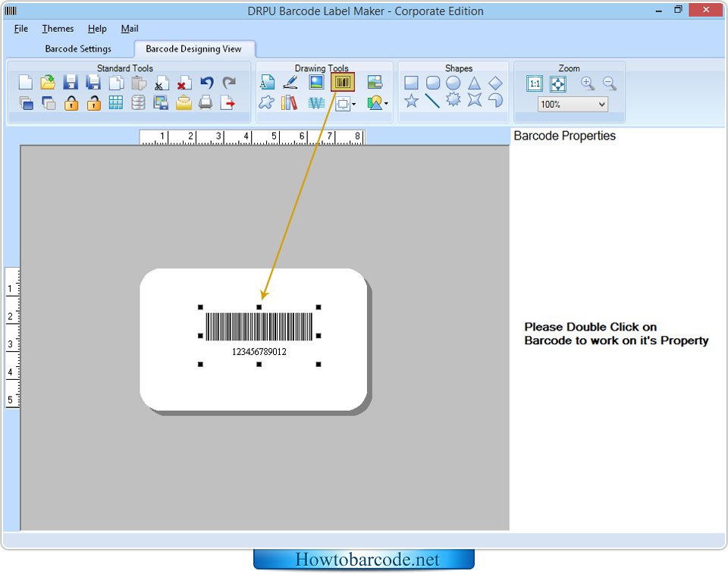This screenshot has width=728, height=574.
Task: Draw a rectangle shape
Action: [411, 83]
